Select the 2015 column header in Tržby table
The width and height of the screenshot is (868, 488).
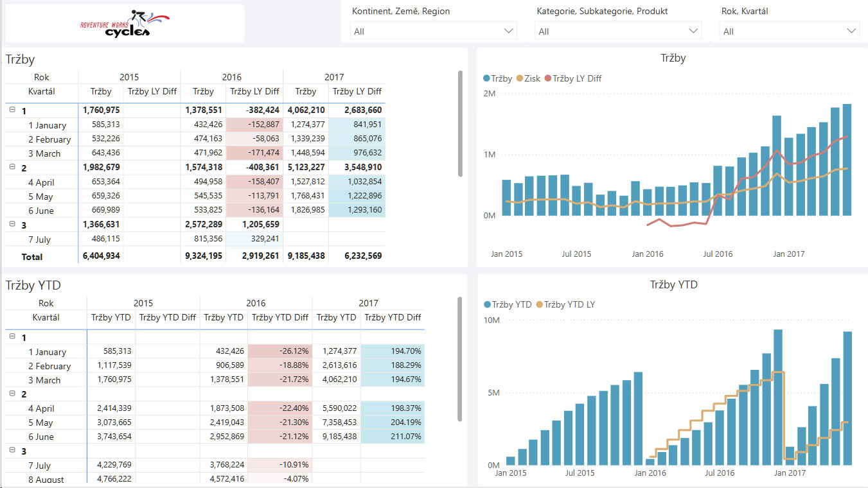(129, 77)
